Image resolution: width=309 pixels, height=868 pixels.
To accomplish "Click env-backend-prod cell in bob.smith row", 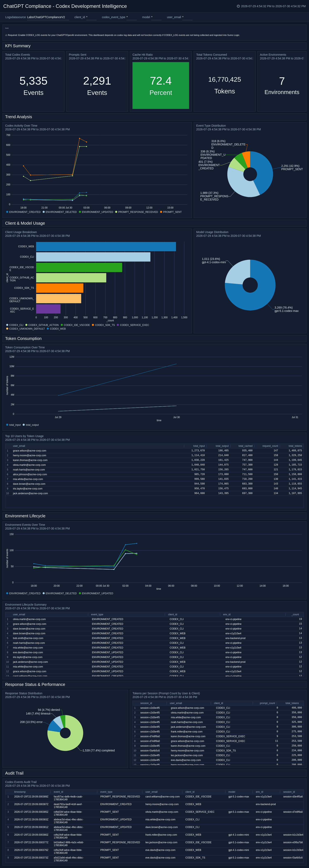I will point(235,638).
